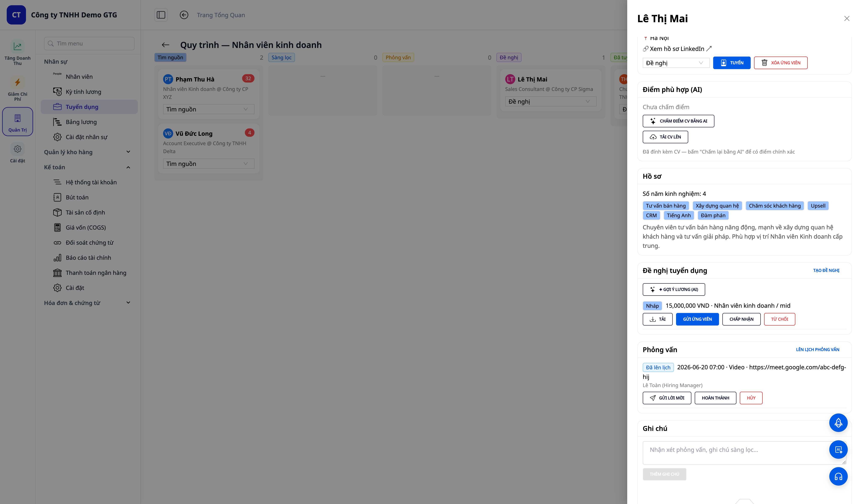Toggle the sidebar panel icon
This screenshot has width=862, height=504.
161,15
